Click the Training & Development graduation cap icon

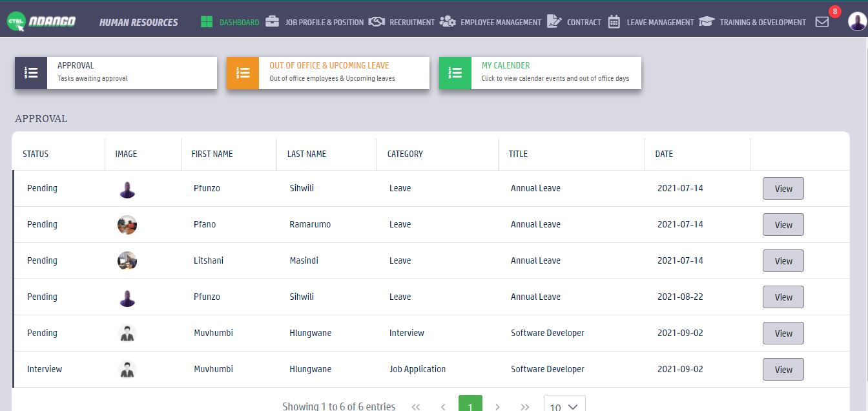point(707,22)
